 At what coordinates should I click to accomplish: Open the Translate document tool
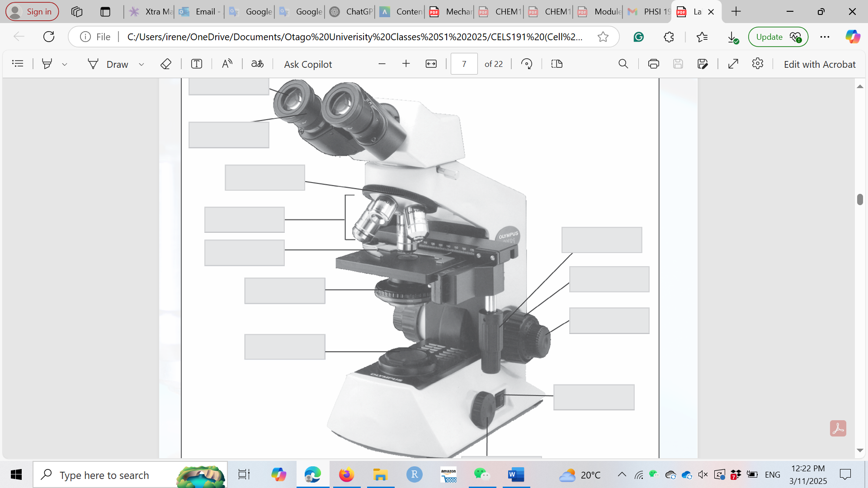[x=257, y=64]
